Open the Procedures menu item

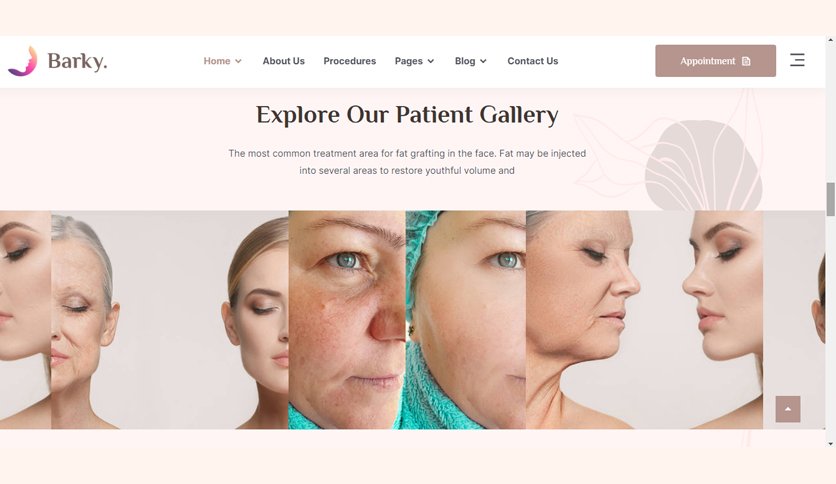[x=349, y=61]
